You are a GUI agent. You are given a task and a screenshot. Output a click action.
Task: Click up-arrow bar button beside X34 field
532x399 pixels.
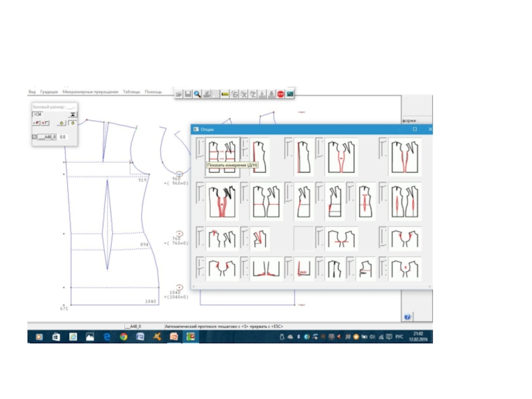click(72, 114)
